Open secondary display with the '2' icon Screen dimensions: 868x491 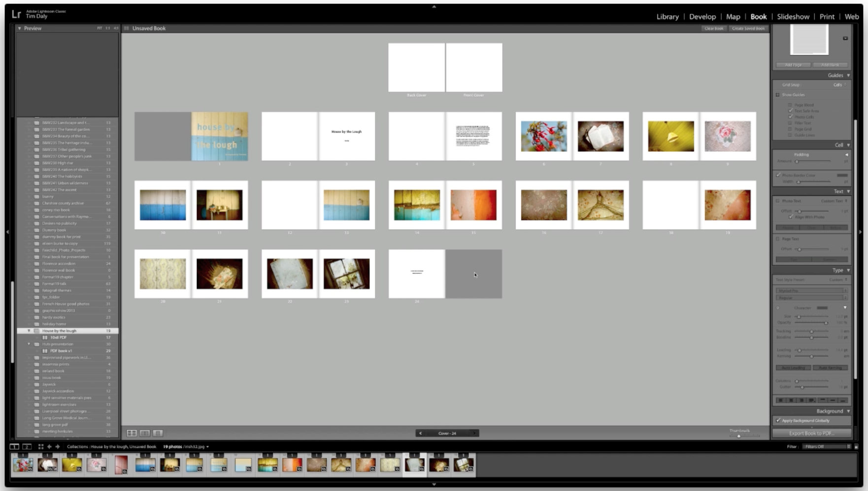(27, 446)
